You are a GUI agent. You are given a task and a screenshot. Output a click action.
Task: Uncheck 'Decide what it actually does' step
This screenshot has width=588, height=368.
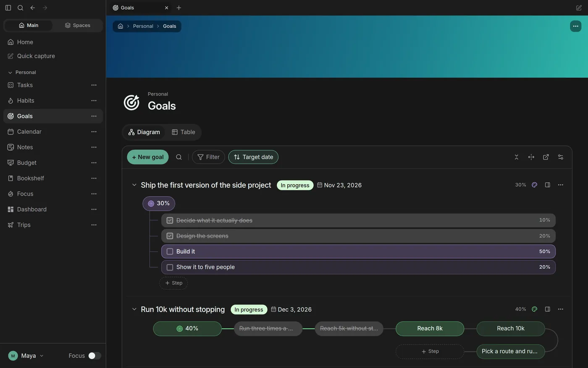coord(170,220)
